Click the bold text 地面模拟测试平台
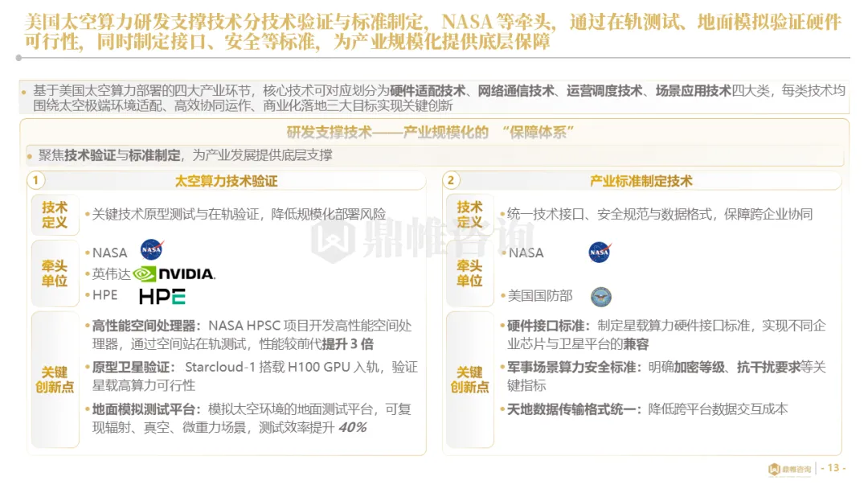The image size is (868, 489). point(144,409)
